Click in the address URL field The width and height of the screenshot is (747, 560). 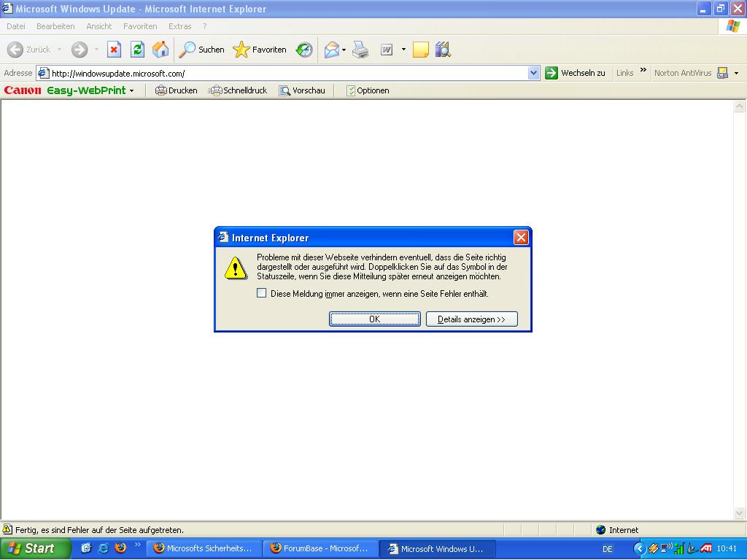point(287,73)
